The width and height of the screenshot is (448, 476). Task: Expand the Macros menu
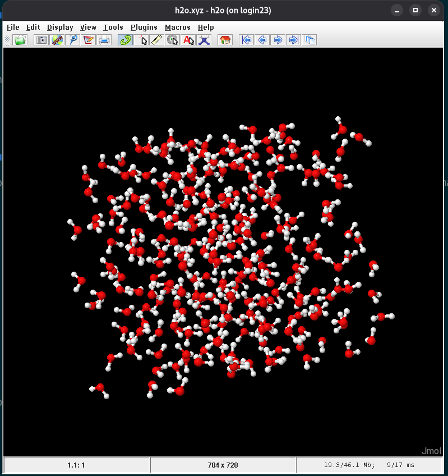click(178, 28)
